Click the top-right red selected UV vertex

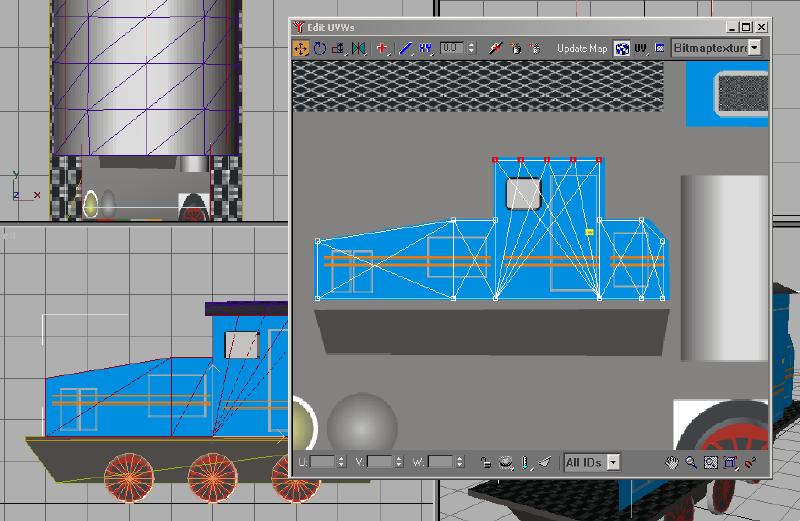click(x=599, y=160)
